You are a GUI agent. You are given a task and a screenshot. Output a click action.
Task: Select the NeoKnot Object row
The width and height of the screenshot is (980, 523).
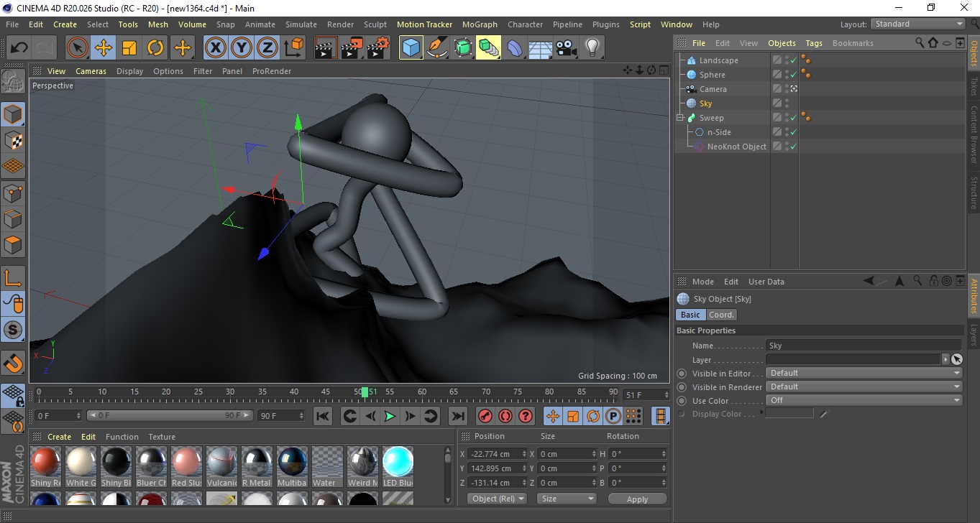point(736,147)
